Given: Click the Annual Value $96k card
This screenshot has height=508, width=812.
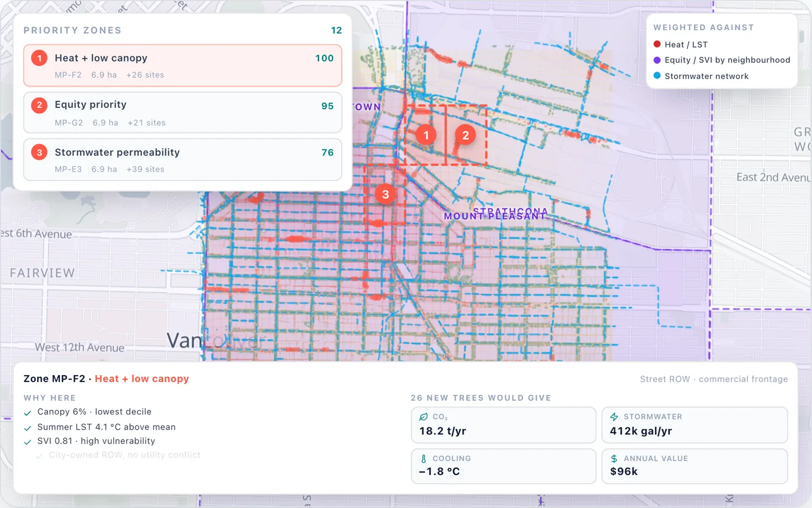Looking at the screenshot, I should 694,466.
